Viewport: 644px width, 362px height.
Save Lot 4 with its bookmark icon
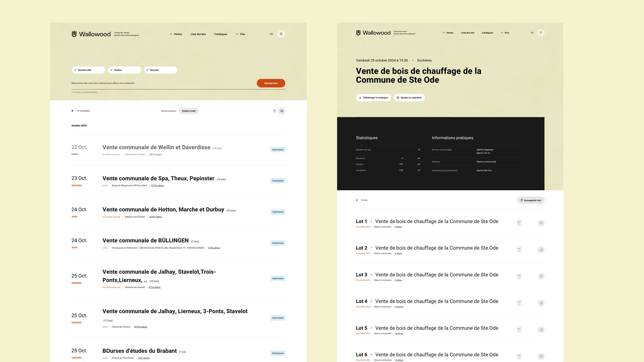(541, 303)
